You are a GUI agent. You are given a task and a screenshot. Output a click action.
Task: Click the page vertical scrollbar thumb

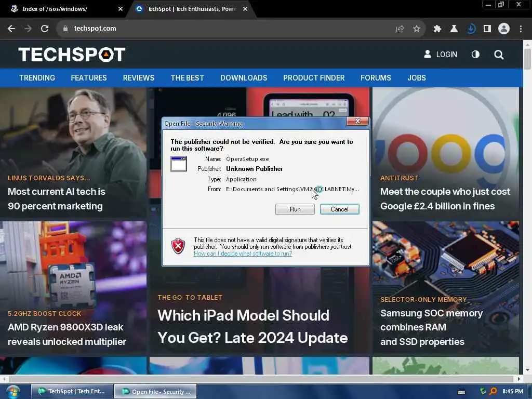(528, 59)
